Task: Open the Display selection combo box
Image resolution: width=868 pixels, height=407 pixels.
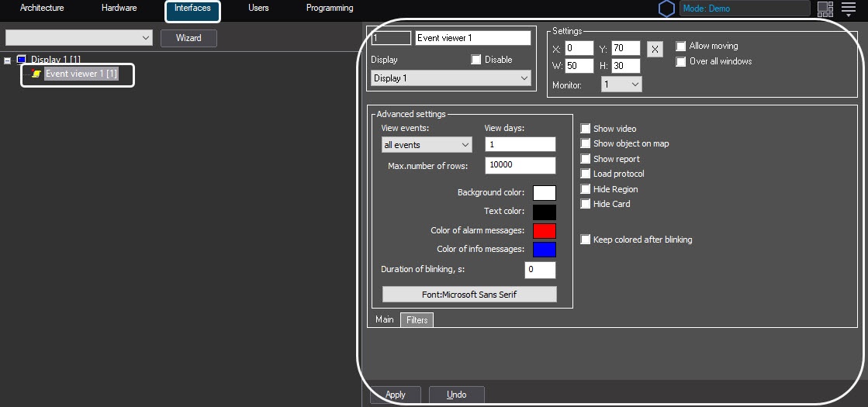Action: [x=451, y=78]
